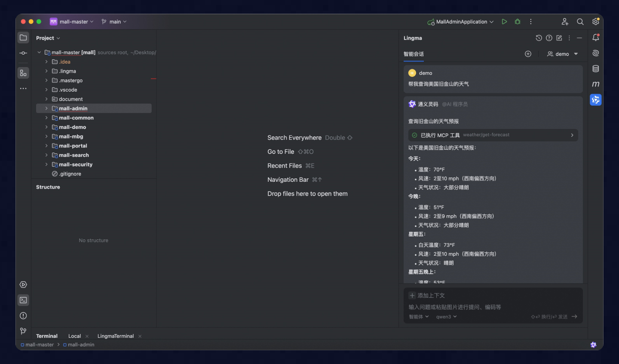Open the Run tool window icon
Screen dimensions: 619x364
[x=23, y=284]
